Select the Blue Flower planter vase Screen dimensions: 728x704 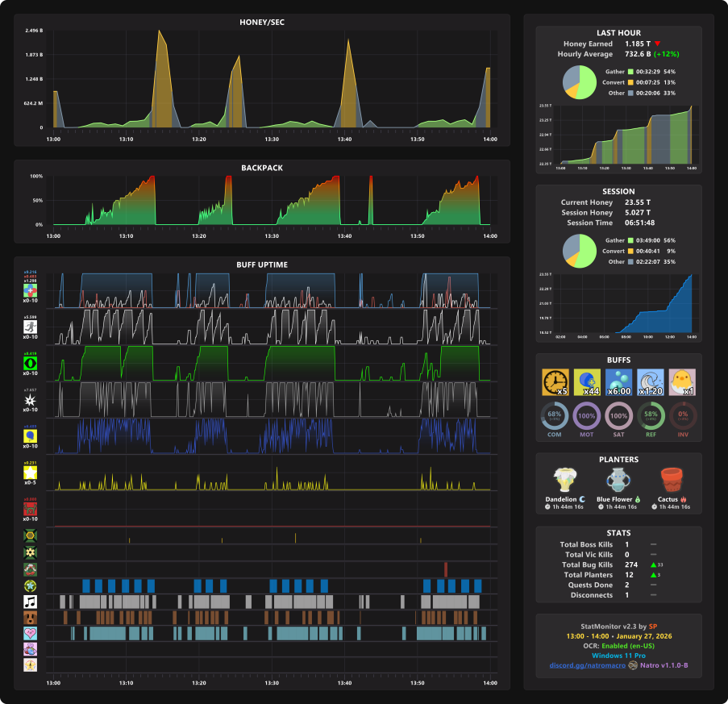(618, 480)
